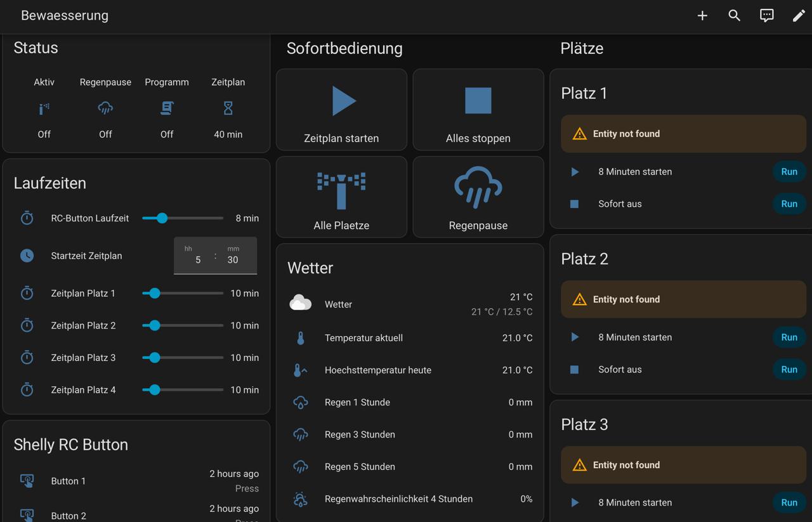
Task: Click the Wetter cloud icon
Action: click(301, 303)
